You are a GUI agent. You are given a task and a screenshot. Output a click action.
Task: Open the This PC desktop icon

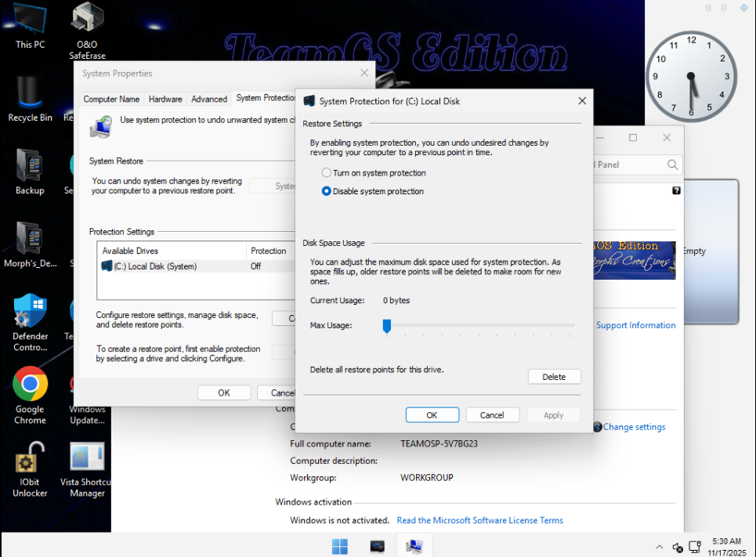[x=30, y=25]
